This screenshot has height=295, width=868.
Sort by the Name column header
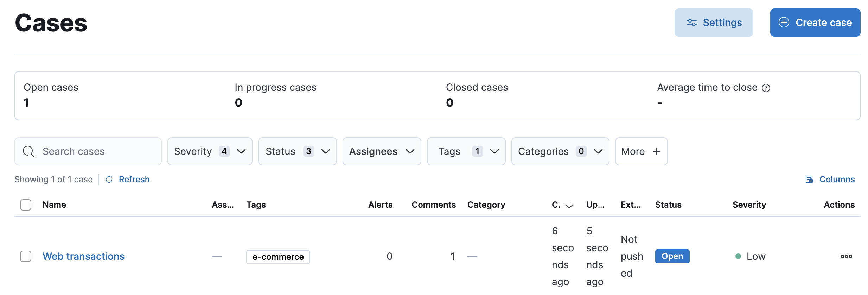click(x=54, y=205)
